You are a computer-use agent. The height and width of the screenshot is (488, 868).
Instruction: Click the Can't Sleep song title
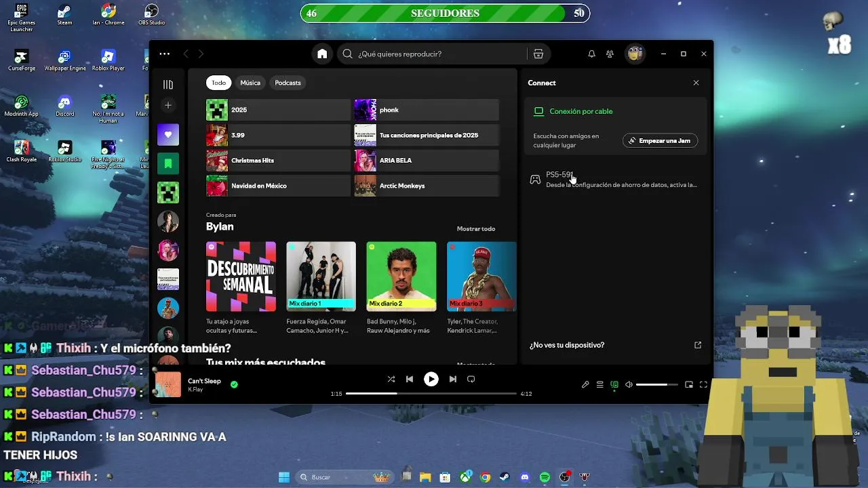(x=204, y=381)
